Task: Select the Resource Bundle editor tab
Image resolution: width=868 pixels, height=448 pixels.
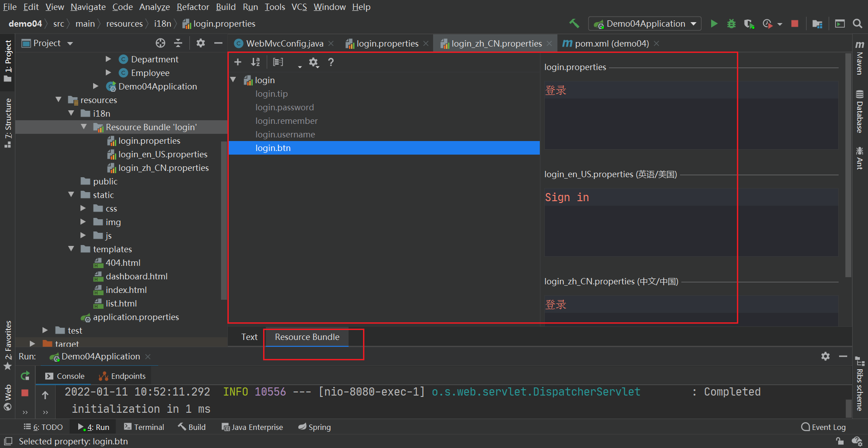Action: (x=307, y=337)
